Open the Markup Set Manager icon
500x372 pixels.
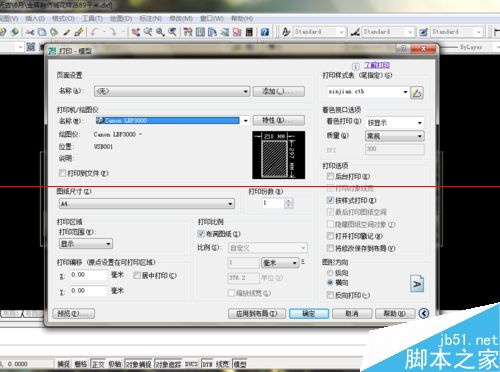[x=237, y=32]
